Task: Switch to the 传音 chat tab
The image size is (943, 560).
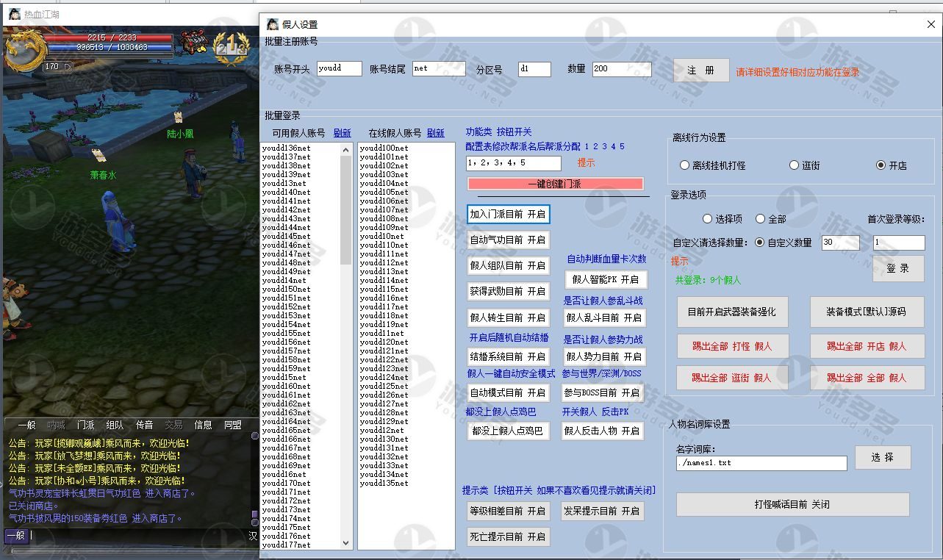Action: click(144, 425)
